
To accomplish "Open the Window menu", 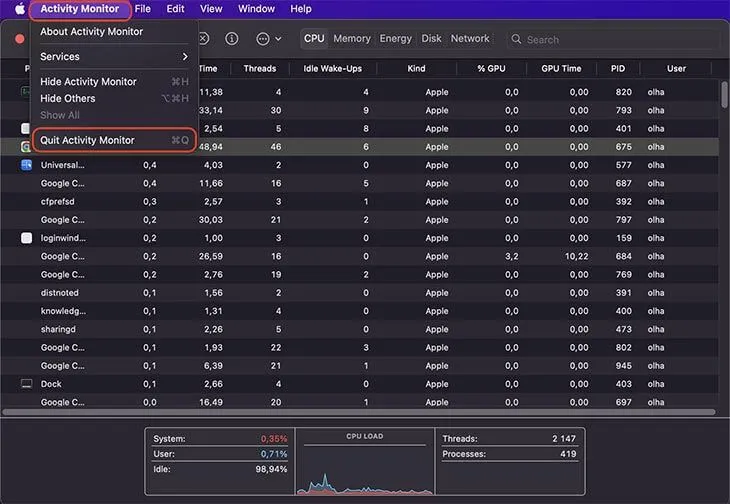I will 256,9.
